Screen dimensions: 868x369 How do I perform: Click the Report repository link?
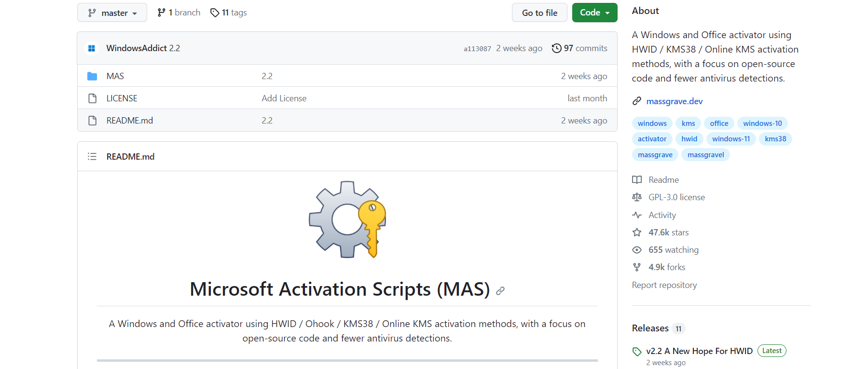coord(664,285)
